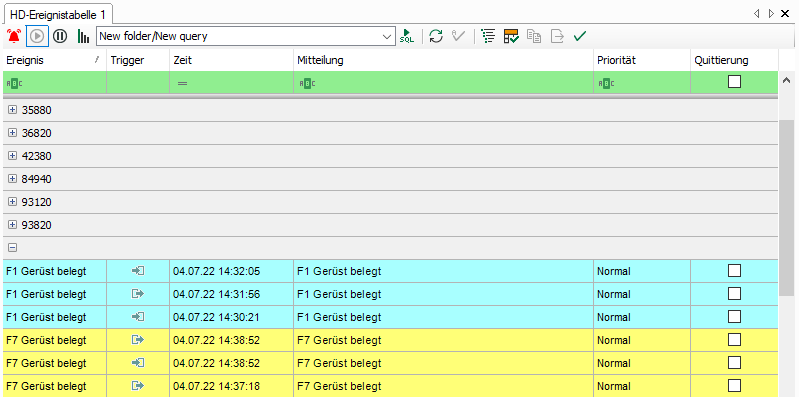Viewport: 799px width, 397px height.
Task: Click the play button in the toolbar
Action: click(x=37, y=36)
